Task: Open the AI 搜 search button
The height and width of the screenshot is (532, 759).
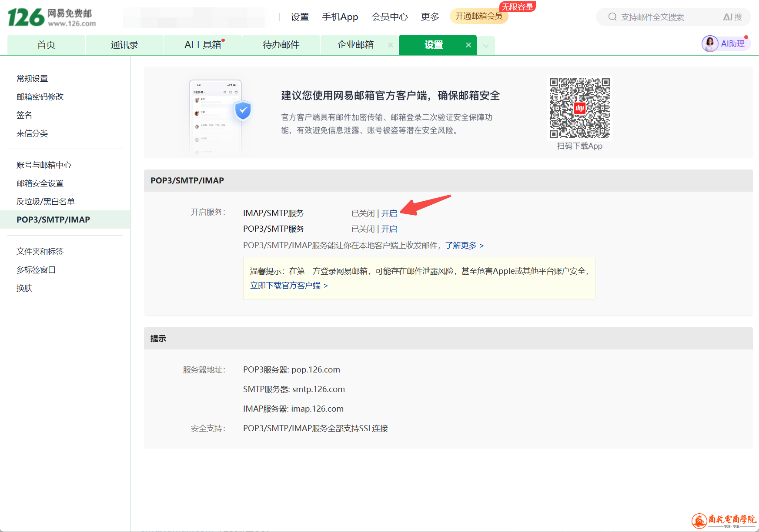Action: [x=732, y=17]
